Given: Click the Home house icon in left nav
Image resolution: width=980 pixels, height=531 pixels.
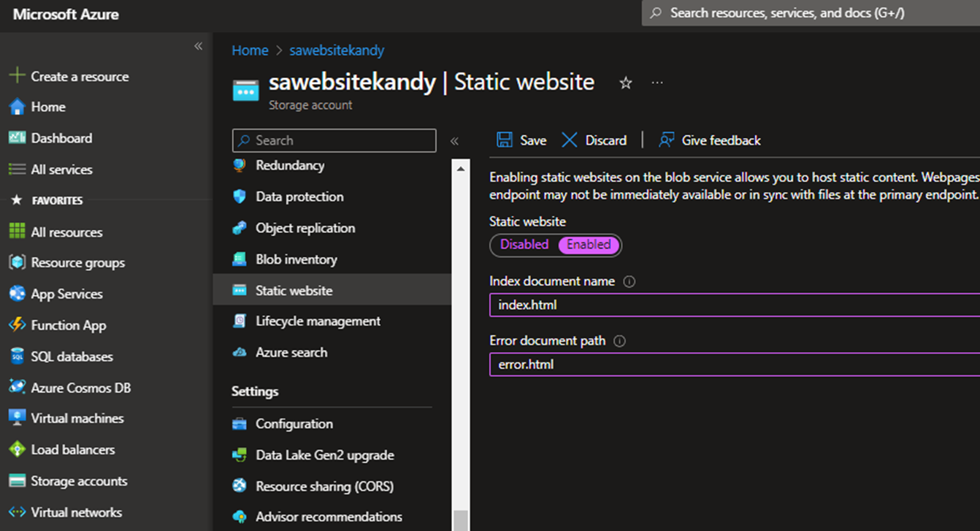Looking at the screenshot, I should click(17, 107).
